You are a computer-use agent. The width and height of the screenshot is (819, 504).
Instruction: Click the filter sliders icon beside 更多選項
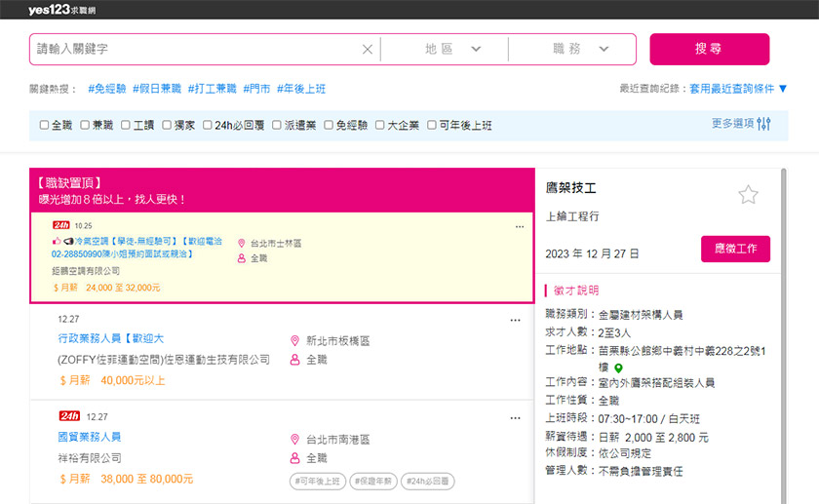763,125
